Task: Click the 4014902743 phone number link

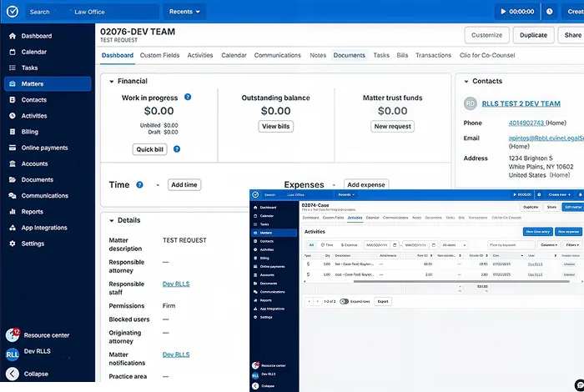Action: (526, 123)
